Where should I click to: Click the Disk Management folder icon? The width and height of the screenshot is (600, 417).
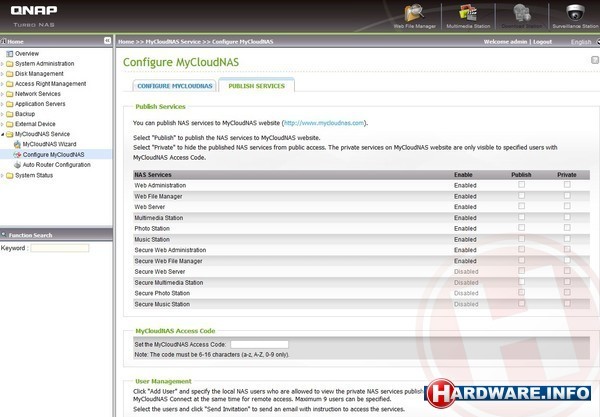10,74
